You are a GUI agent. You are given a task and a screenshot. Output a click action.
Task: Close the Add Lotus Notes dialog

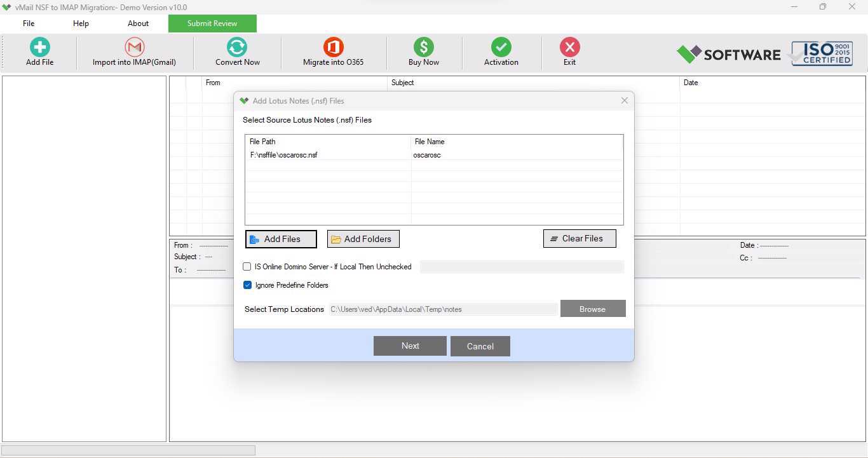[x=624, y=100]
